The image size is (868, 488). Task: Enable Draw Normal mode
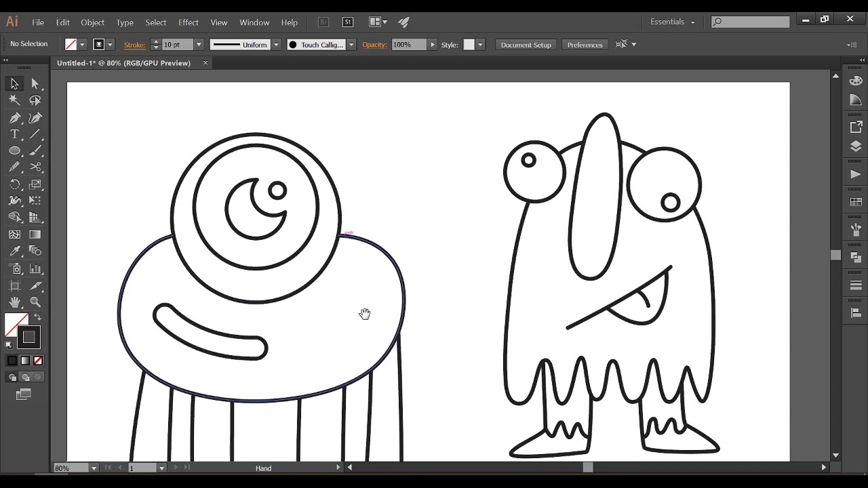pos(12,377)
